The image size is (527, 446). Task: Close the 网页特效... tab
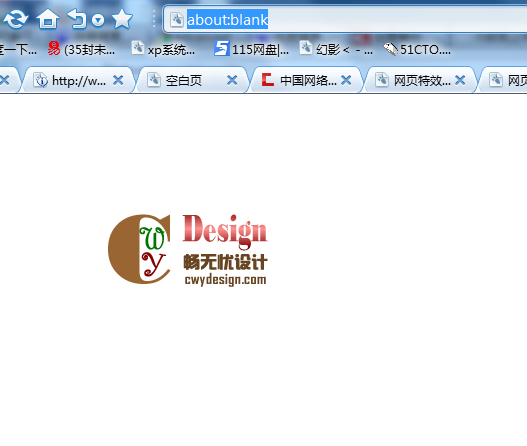click(x=460, y=80)
